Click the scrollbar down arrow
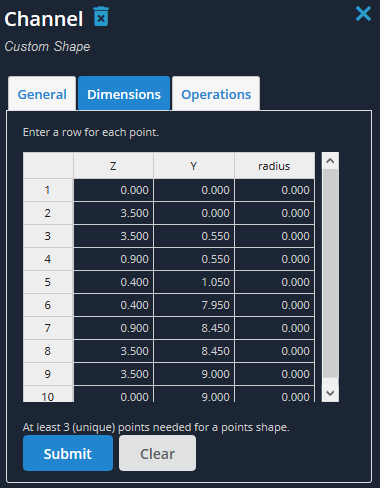 click(x=330, y=393)
